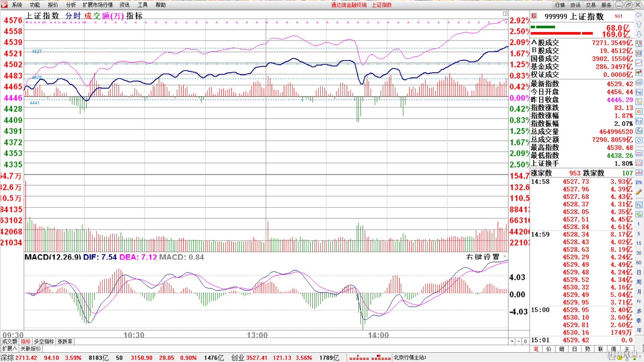
Task: Click the page up arrow icon
Action: coord(639,24)
